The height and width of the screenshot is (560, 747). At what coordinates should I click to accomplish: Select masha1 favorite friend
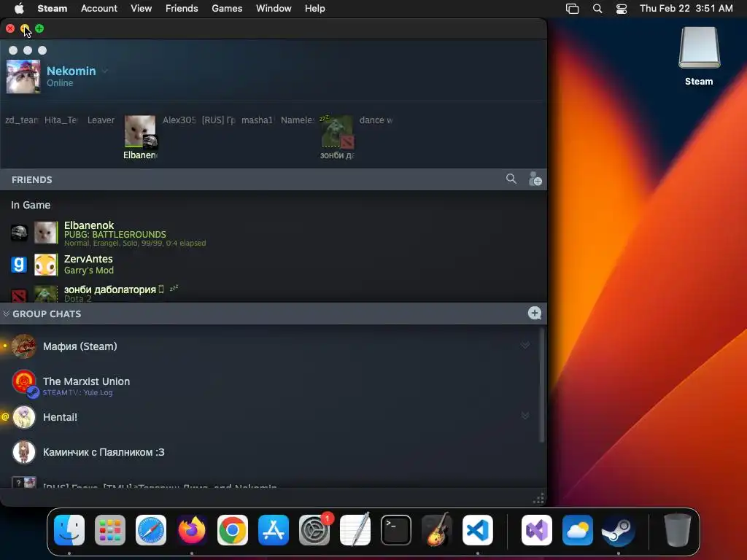point(258,120)
